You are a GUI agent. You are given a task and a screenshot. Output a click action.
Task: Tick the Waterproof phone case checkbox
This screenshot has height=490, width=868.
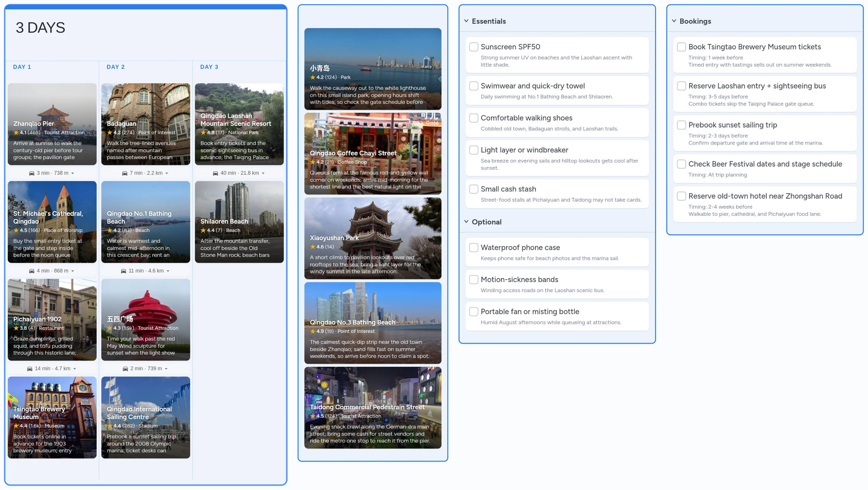pos(474,248)
